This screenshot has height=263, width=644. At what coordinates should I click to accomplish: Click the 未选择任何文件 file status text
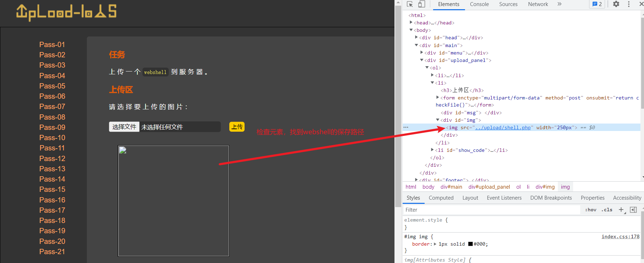[x=162, y=127]
